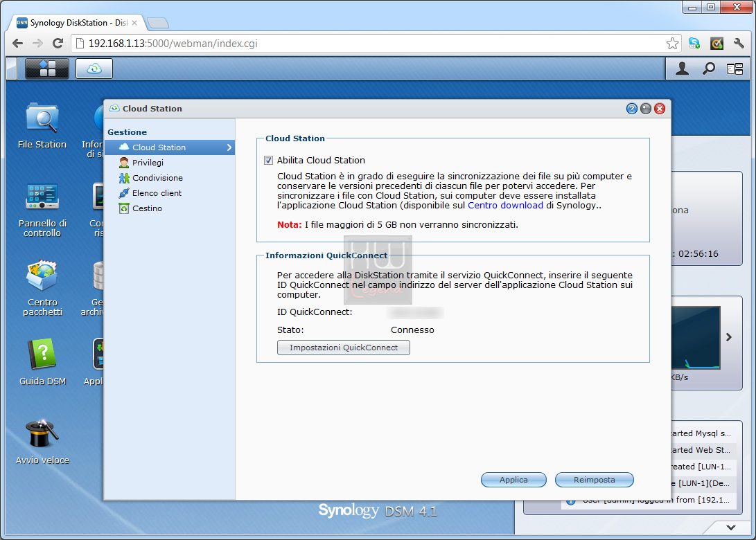Image resolution: width=756 pixels, height=540 pixels.
Task: Click the blurred QuickConnect ID value
Action: [416, 313]
